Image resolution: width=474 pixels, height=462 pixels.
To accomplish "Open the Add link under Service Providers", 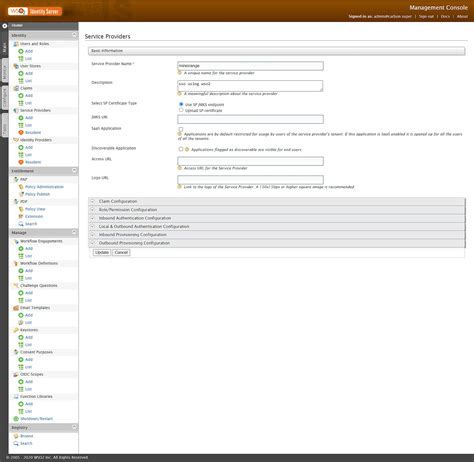I will 29,118.
